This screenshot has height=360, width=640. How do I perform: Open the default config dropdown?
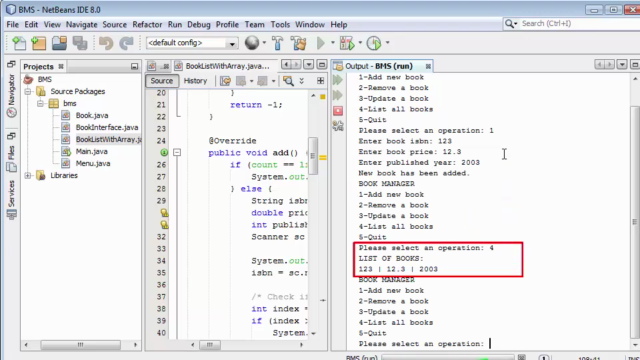click(x=232, y=43)
